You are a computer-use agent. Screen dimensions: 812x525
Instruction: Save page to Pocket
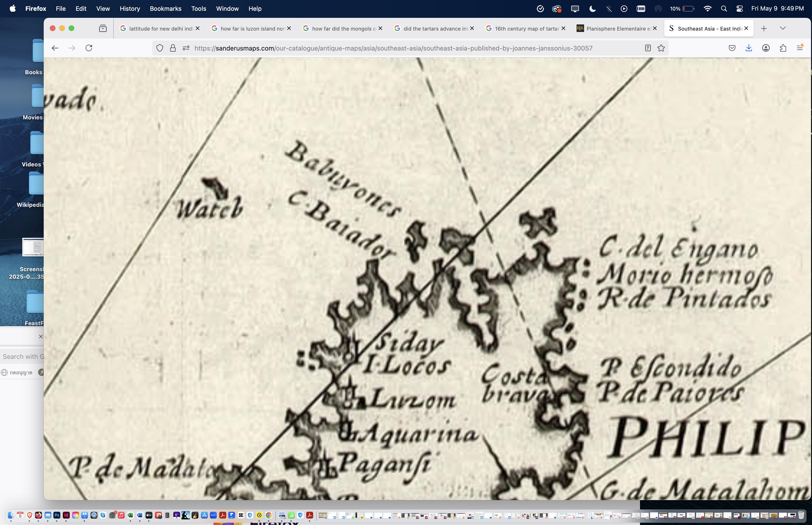point(732,48)
